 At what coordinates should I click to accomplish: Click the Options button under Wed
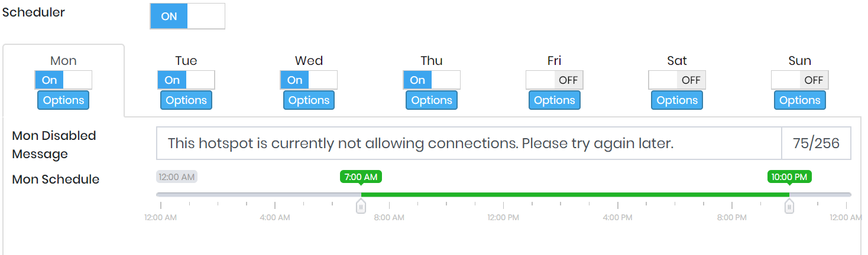click(309, 100)
